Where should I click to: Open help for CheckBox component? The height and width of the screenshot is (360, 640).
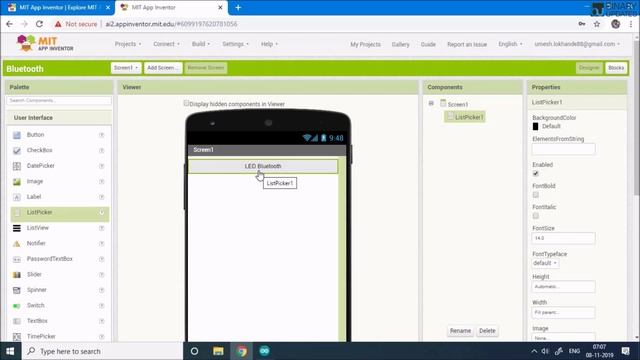(x=102, y=150)
